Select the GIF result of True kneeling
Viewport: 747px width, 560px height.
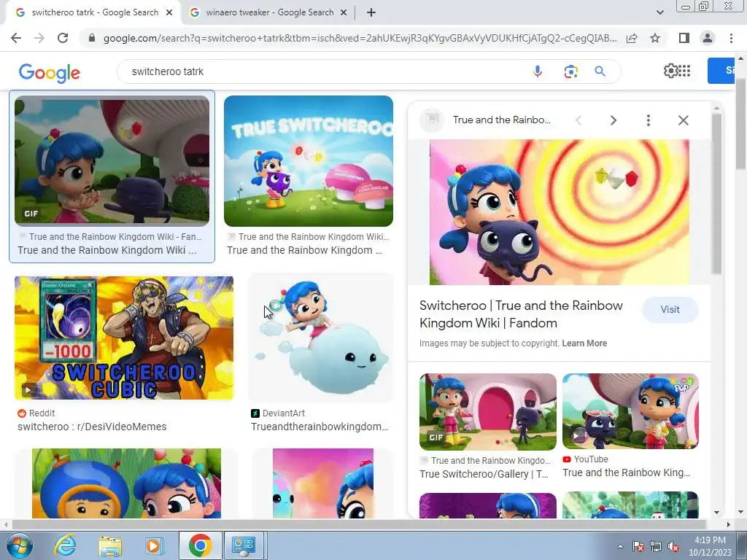tap(112, 160)
